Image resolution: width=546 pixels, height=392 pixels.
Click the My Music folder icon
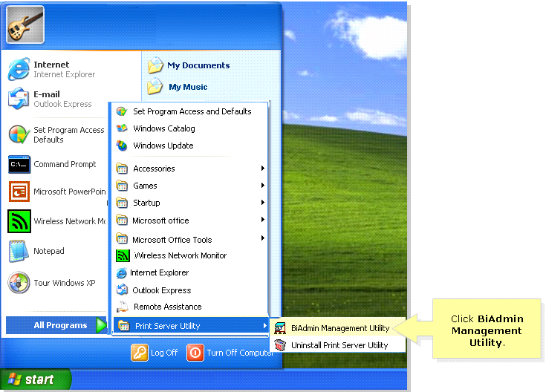tap(155, 86)
